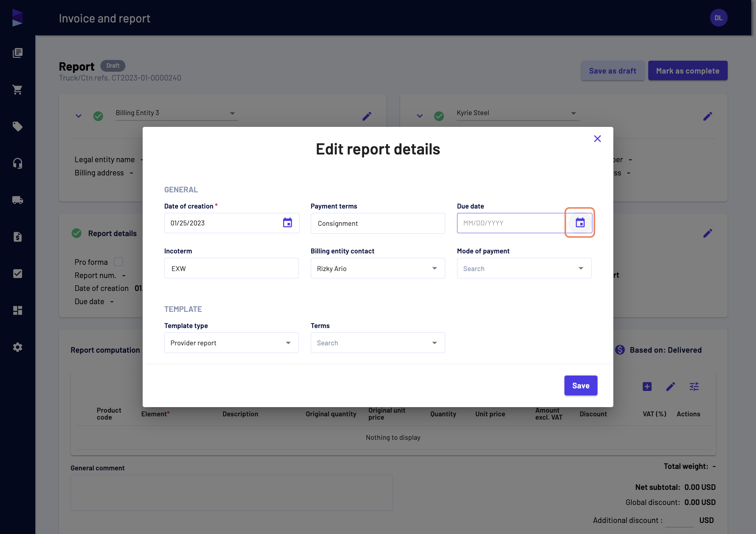The width and height of the screenshot is (756, 534).
Task: Click the DL user avatar
Action: pos(718,18)
